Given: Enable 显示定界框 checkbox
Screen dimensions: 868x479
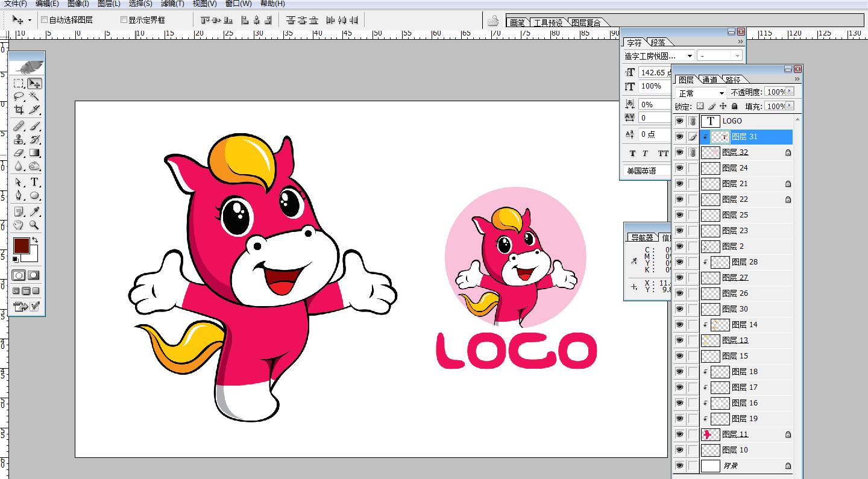Looking at the screenshot, I should (124, 20).
